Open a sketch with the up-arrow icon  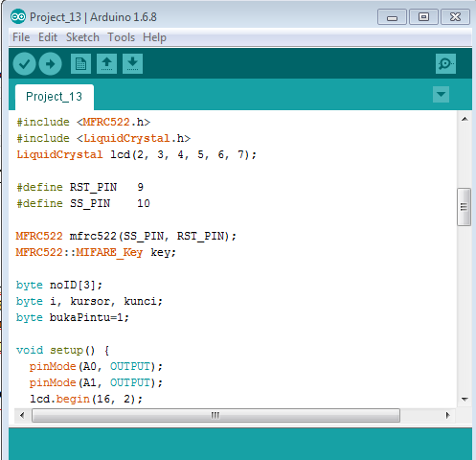coord(106,63)
